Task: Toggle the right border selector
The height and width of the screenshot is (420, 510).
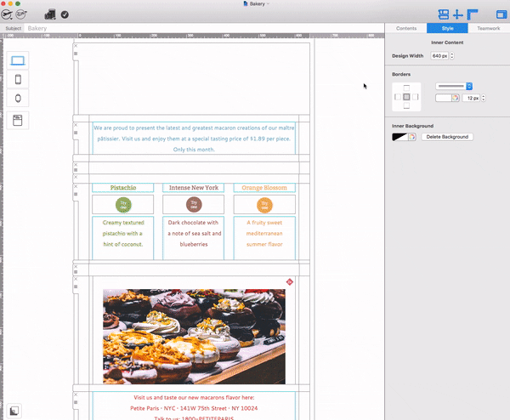Action: [416, 97]
